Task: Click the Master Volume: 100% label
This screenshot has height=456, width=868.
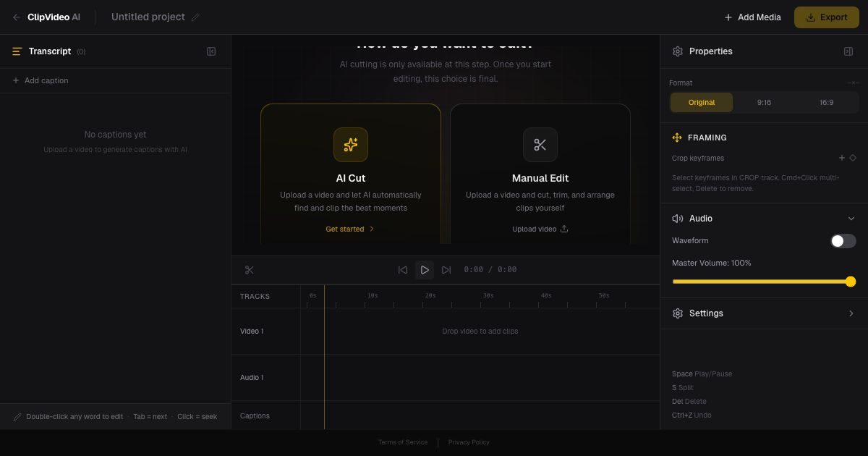Action: 712,263
